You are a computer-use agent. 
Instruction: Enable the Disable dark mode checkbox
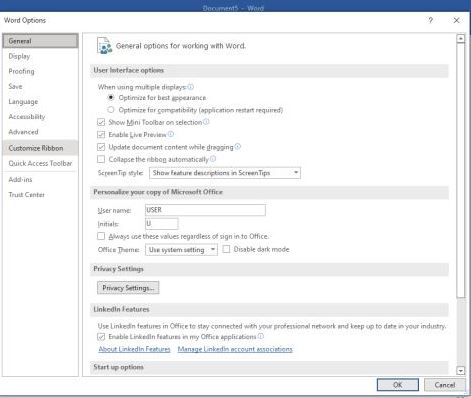(226, 249)
